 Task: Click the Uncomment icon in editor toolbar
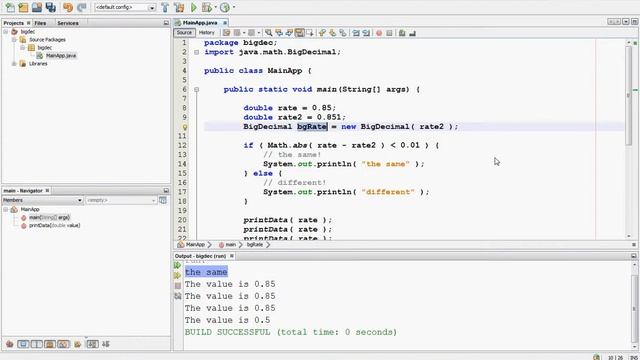412,33
